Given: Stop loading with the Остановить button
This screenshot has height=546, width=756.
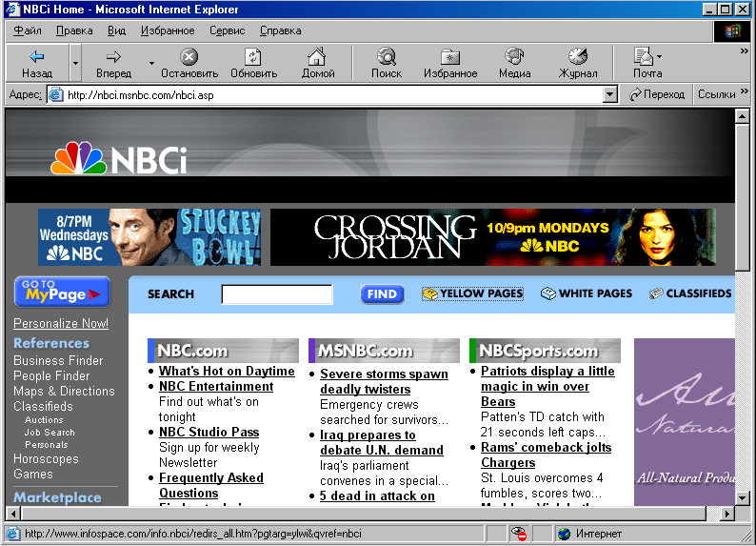Looking at the screenshot, I should click(189, 63).
